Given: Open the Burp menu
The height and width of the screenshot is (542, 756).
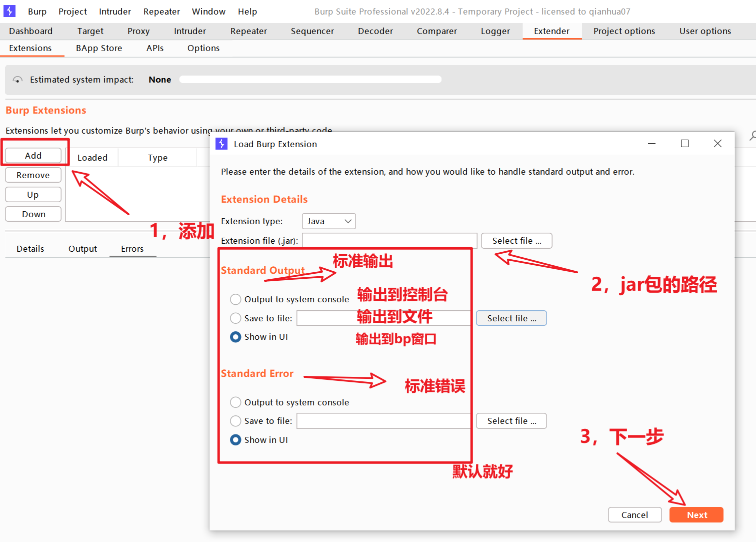Looking at the screenshot, I should (x=37, y=12).
